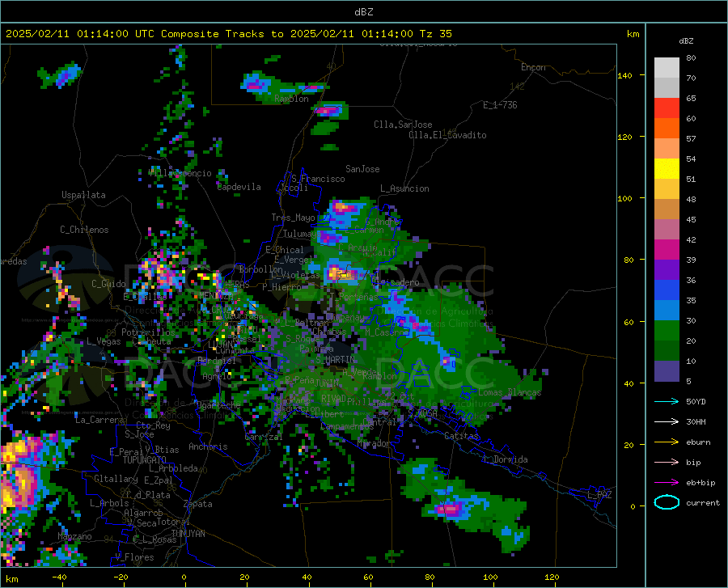Click the Potrerillos place label
The width and height of the screenshot is (728, 588).
coord(148,332)
